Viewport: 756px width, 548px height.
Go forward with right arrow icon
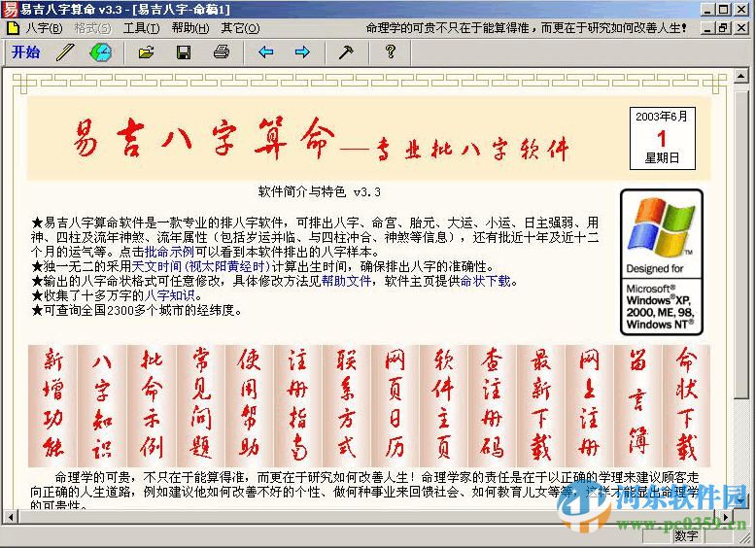302,51
